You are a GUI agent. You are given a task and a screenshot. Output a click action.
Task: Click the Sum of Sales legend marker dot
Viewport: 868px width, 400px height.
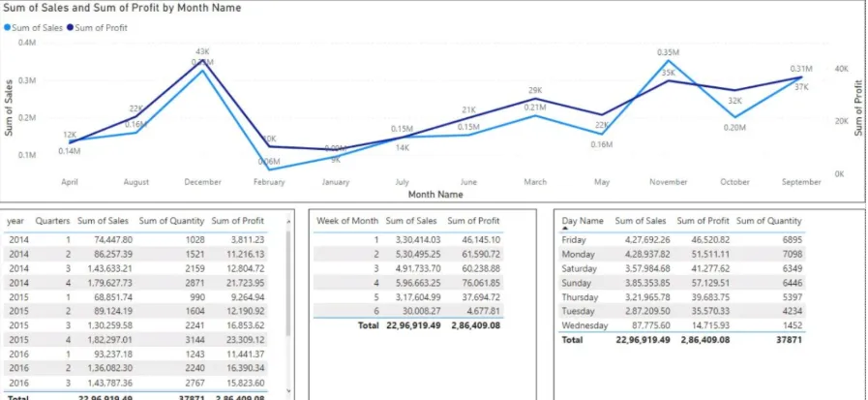(x=7, y=28)
